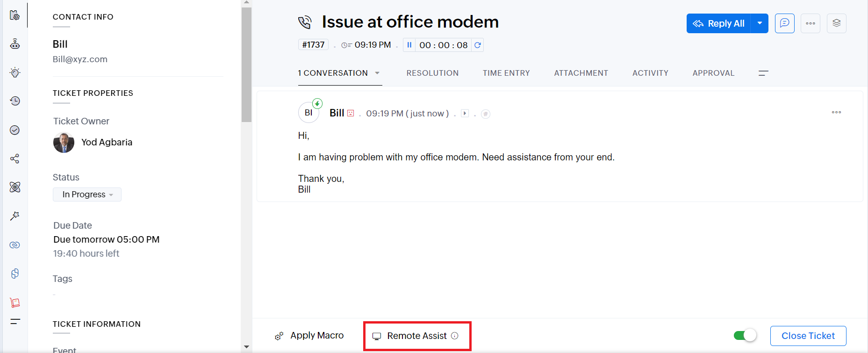Click the 19:40 hours left text
868x353 pixels.
(x=86, y=253)
